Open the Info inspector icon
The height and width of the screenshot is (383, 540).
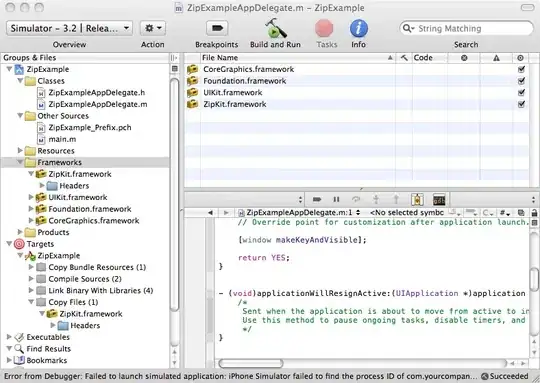click(x=359, y=28)
